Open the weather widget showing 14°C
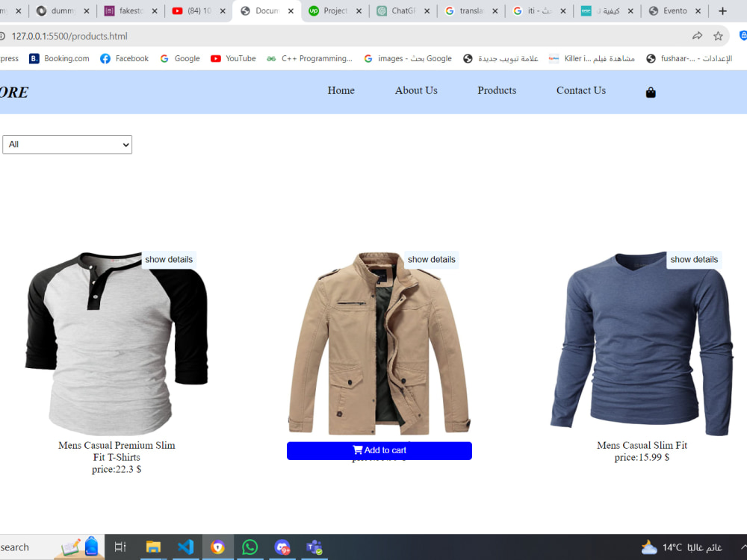Viewport: 747px width, 560px height. pyautogui.click(x=681, y=547)
